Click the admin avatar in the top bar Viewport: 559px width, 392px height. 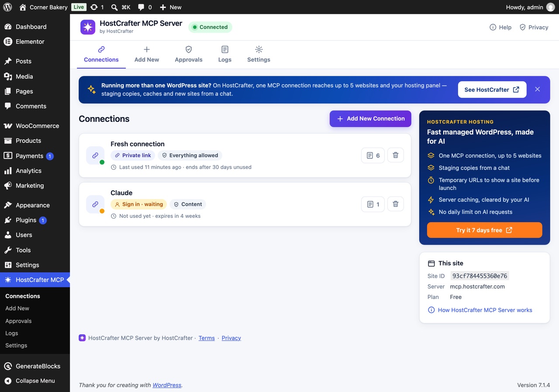[x=550, y=7]
